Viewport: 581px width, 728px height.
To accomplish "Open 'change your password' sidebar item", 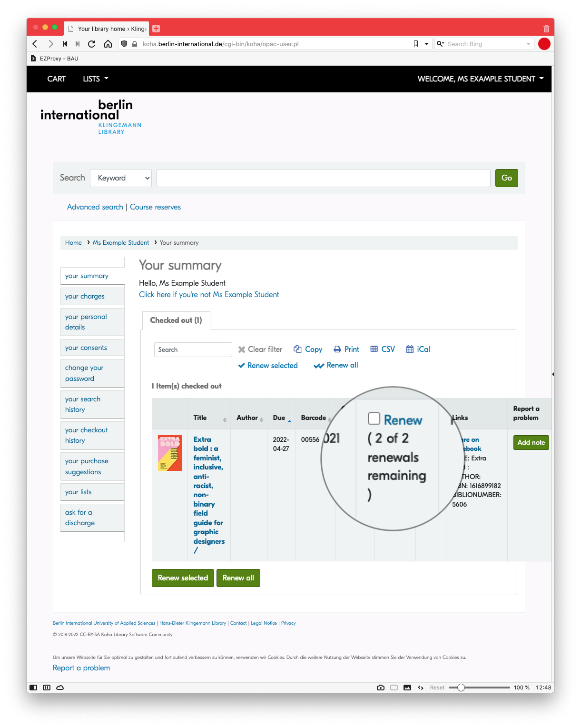I will [x=92, y=373].
